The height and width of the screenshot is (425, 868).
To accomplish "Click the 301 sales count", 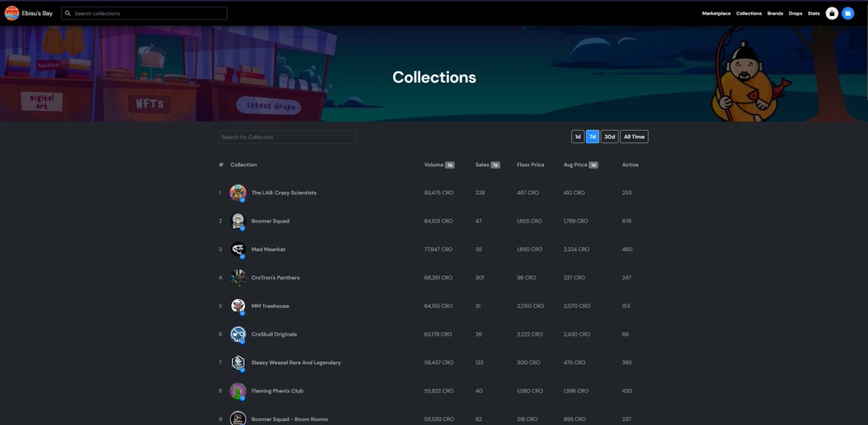I will click(x=480, y=277).
